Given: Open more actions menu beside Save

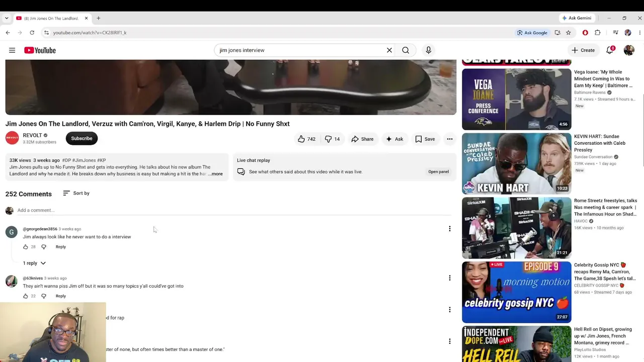Looking at the screenshot, I should (450, 139).
